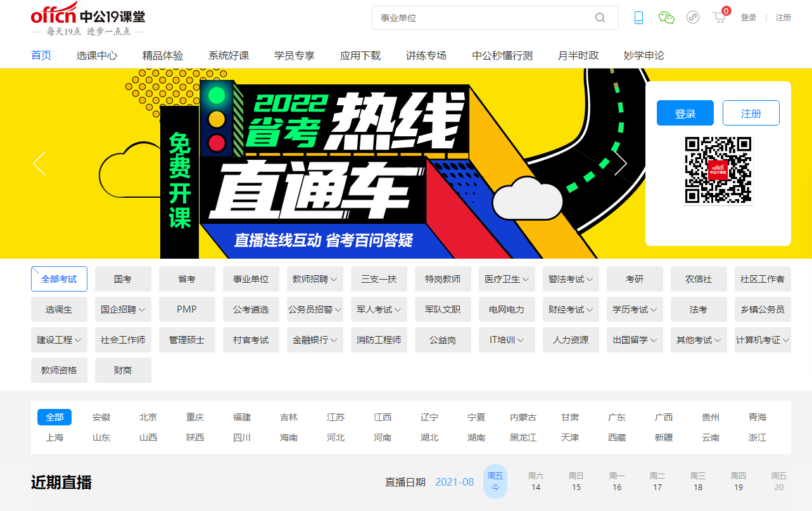Expand the 警法考试 dropdown
The height and width of the screenshot is (511, 812).
pyautogui.click(x=571, y=279)
